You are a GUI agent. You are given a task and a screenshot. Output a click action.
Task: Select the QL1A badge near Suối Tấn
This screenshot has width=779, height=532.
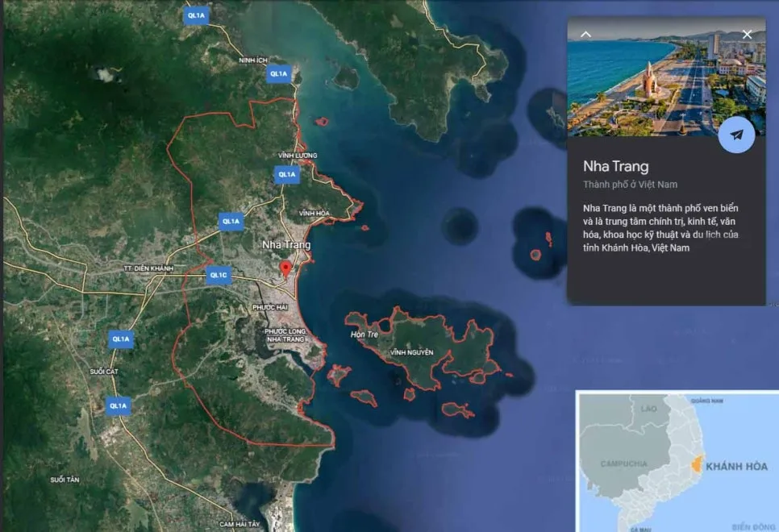[x=118, y=406]
